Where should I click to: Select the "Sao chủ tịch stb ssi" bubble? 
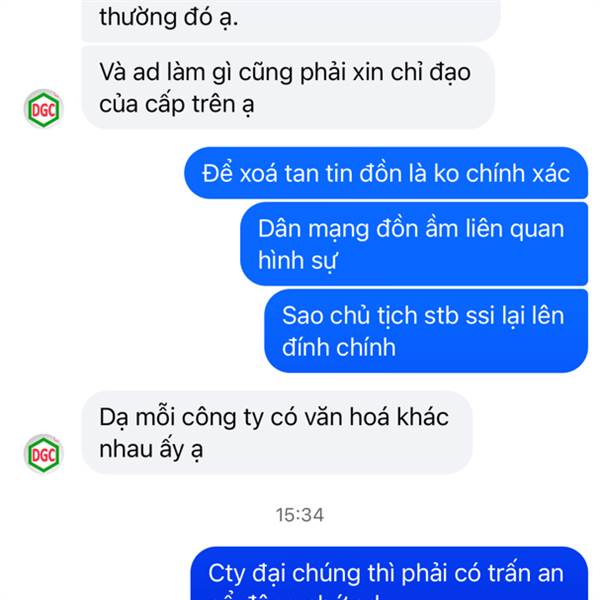coord(426,331)
